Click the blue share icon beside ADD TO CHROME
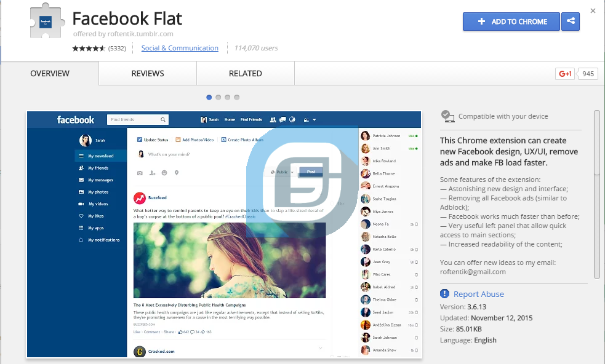Viewport: 605px width, 364px height. click(x=571, y=22)
